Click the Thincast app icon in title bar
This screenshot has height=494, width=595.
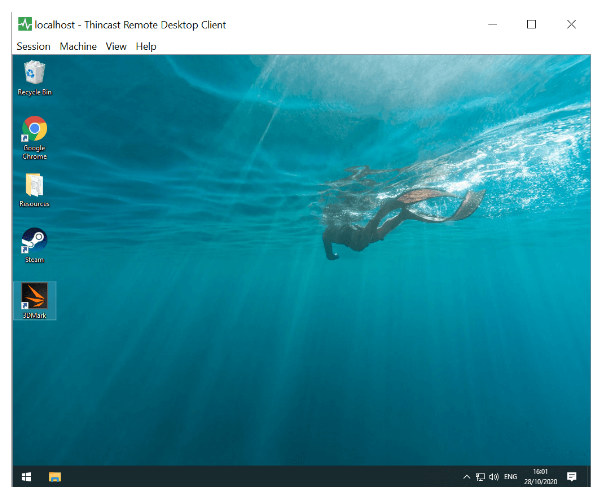tap(25, 24)
